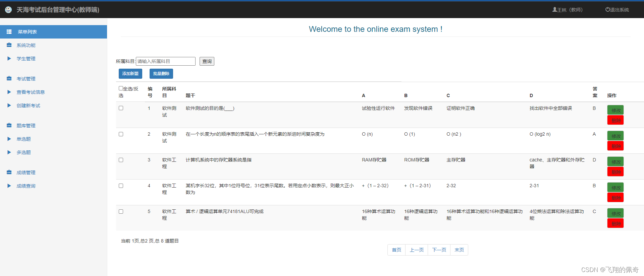Image resolution: width=644 pixels, height=276 pixels.
Task: Click 删除 for question 3 row
Action: (615, 171)
